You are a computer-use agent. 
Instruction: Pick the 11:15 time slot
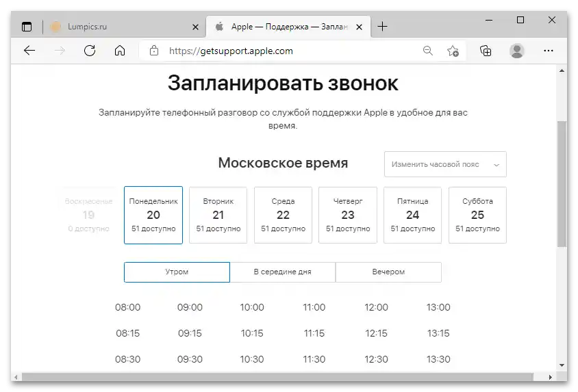[x=314, y=333]
